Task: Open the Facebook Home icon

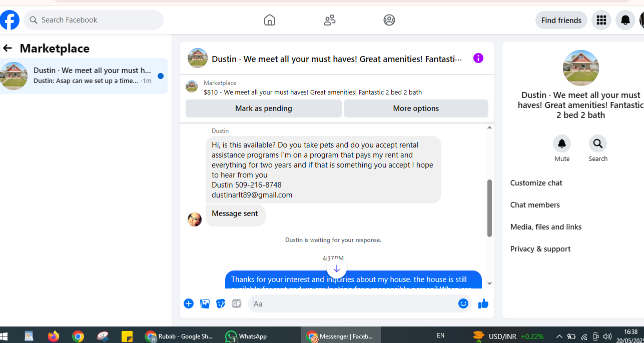Action: [270, 20]
